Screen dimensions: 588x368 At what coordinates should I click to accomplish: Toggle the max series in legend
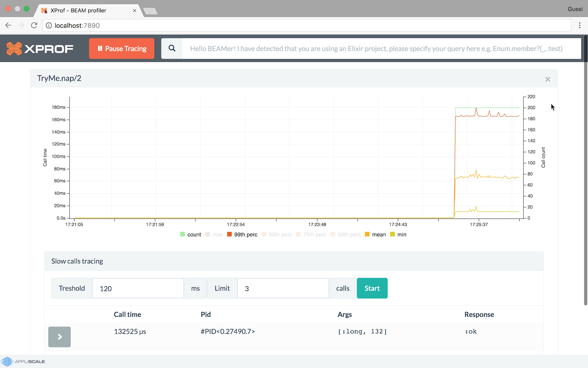coord(214,235)
